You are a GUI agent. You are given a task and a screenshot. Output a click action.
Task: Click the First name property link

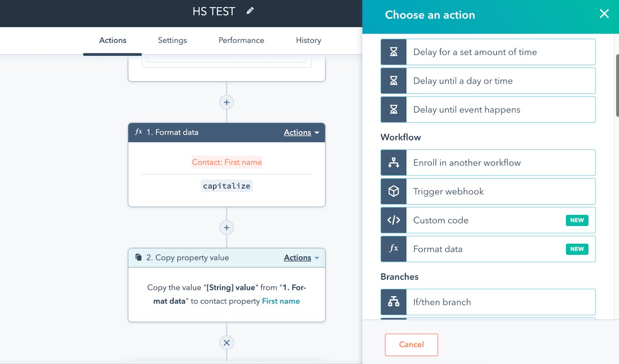(x=281, y=301)
